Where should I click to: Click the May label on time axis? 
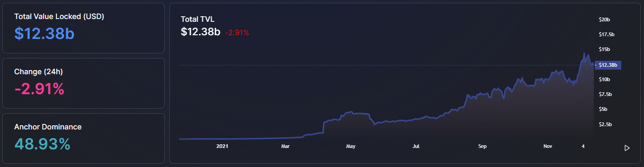point(350,146)
